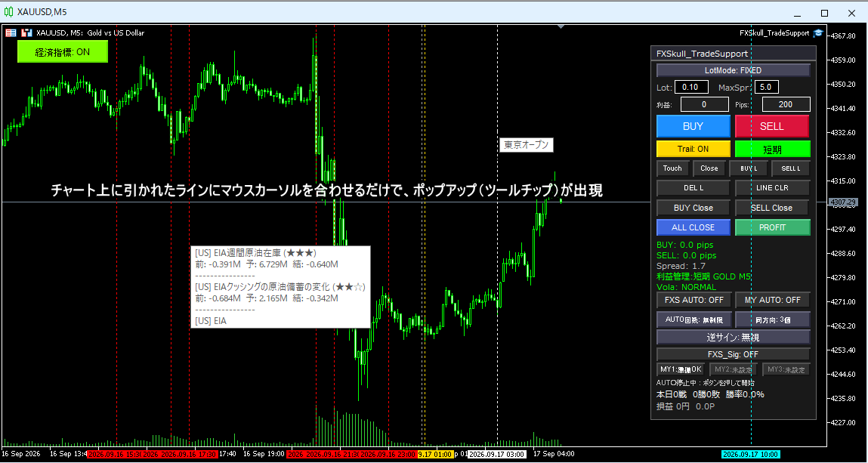Click the EIA週間原油在庫 line in the tooltip
The image size is (868, 463).
point(256,253)
